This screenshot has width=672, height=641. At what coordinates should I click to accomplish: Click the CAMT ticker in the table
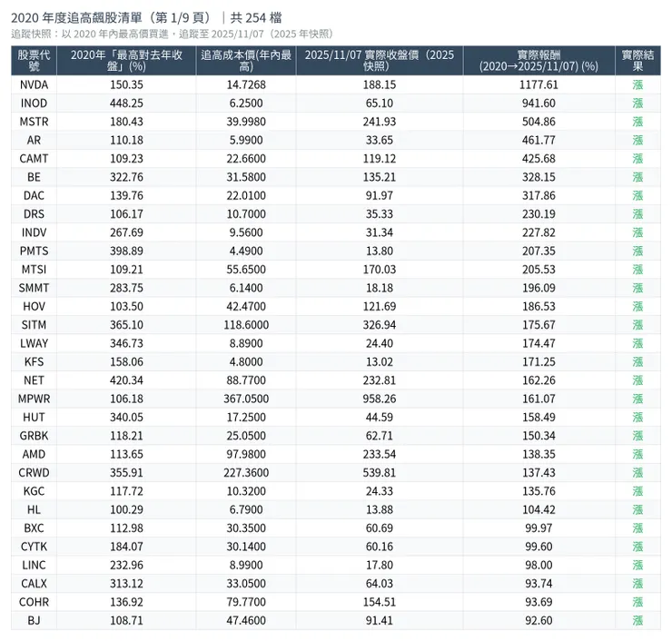click(x=34, y=159)
